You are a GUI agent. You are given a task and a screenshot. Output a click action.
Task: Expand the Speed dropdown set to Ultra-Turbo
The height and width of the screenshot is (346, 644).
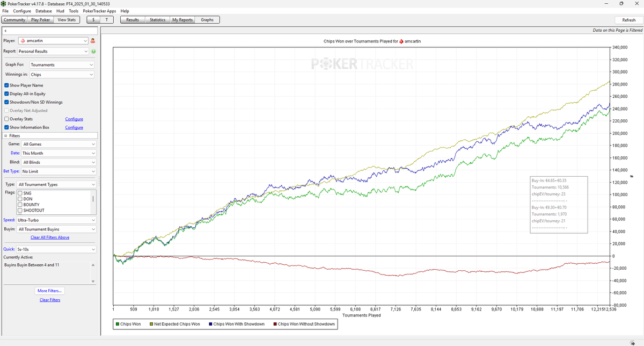(56, 220)
